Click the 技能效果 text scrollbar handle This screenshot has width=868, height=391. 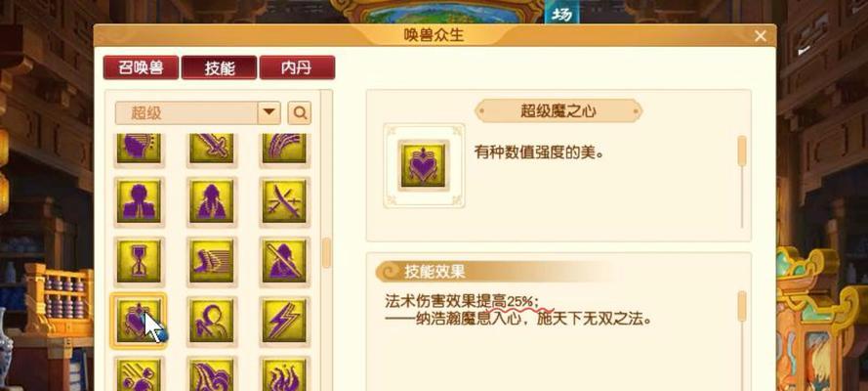[x=742, y=306]
